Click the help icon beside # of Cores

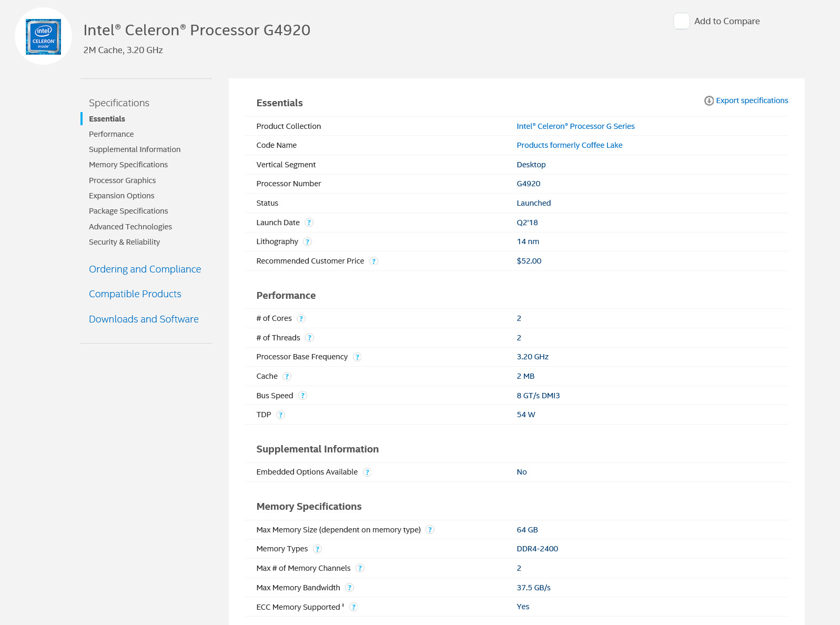pos(301,319)
